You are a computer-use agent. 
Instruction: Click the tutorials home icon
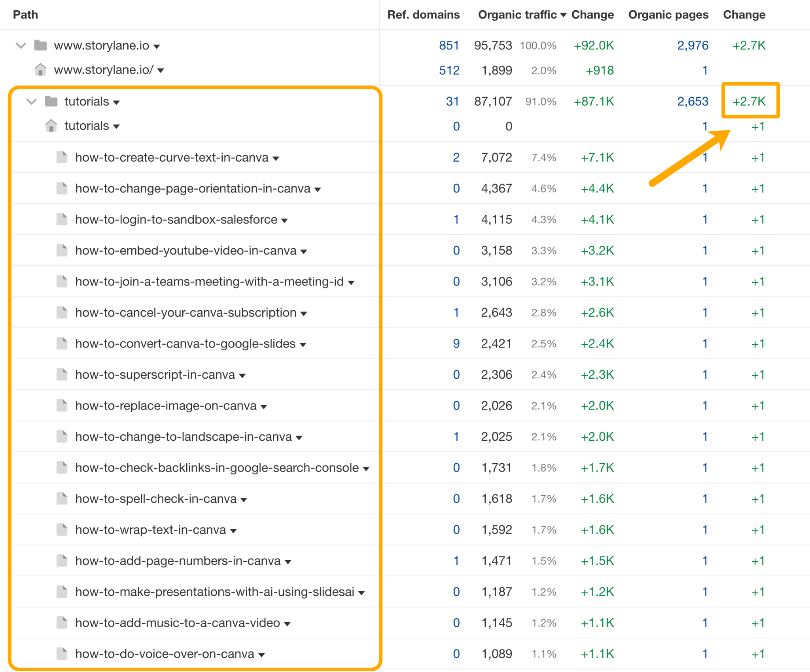click(x=51, y=126)
